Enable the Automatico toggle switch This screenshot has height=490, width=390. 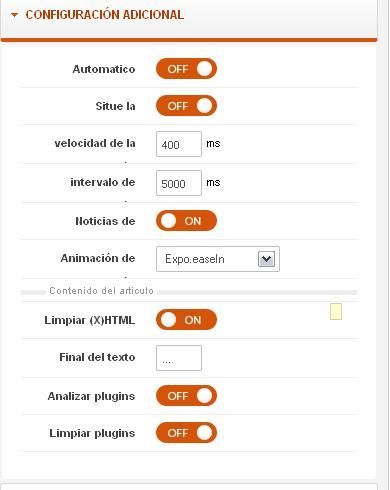click(186, 69)
